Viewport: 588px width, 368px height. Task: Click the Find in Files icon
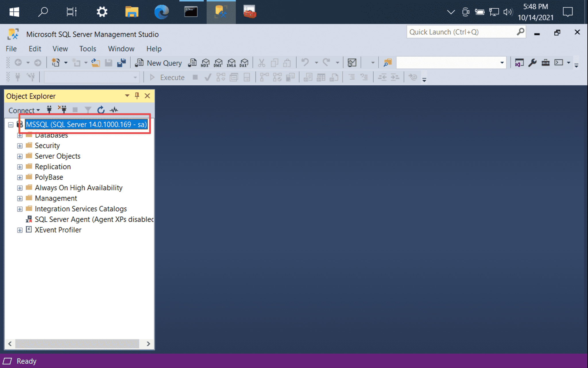point(388,63)
